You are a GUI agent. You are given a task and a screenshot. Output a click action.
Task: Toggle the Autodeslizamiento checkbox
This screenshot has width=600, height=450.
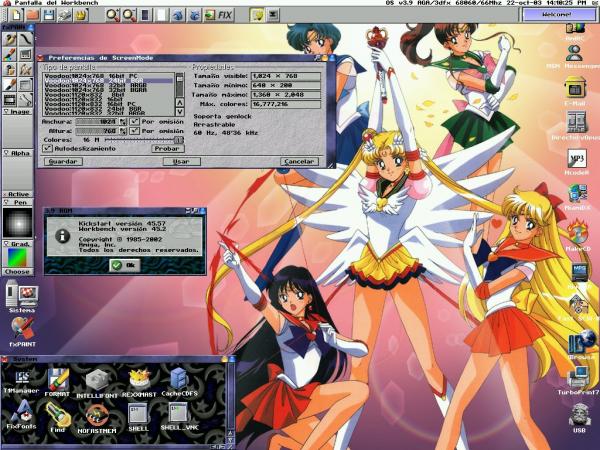click(x=47, y=148)
